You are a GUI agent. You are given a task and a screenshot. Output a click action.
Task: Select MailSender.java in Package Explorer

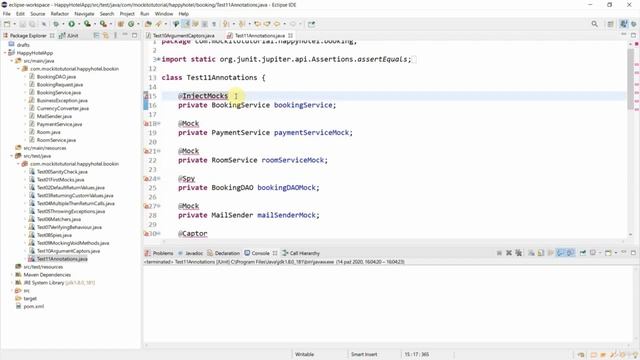click(x=54, y=116)
